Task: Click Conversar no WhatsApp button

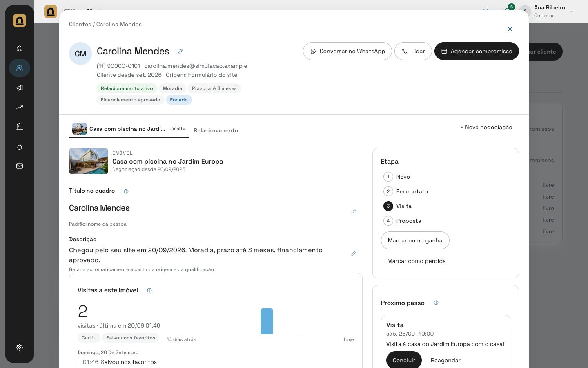Action: (347, 51)
